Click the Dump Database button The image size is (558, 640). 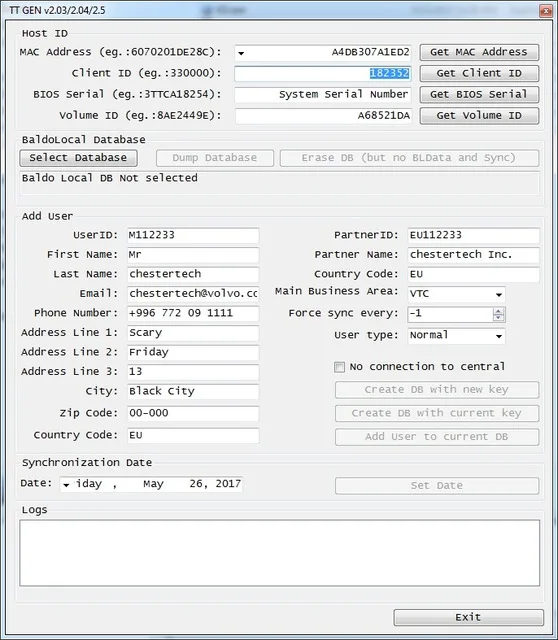pyautogui.click(x=215, y=158)
